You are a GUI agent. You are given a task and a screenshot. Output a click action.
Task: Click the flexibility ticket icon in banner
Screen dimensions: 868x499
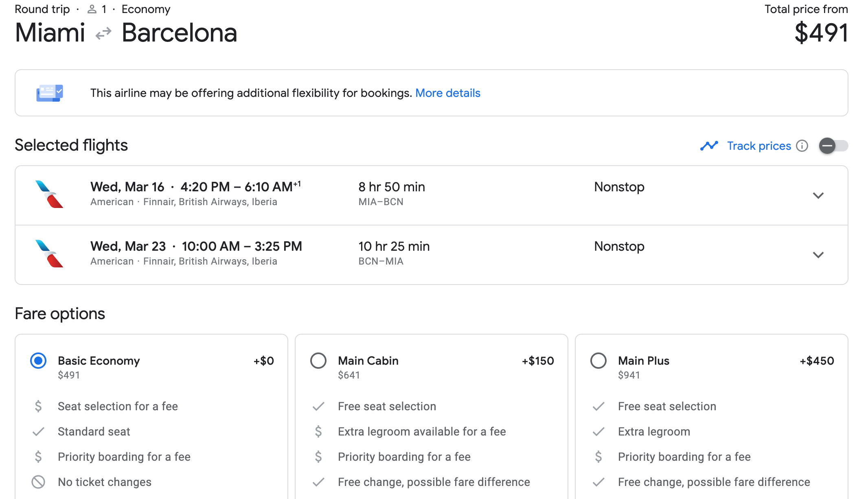(x=50, y=93)
